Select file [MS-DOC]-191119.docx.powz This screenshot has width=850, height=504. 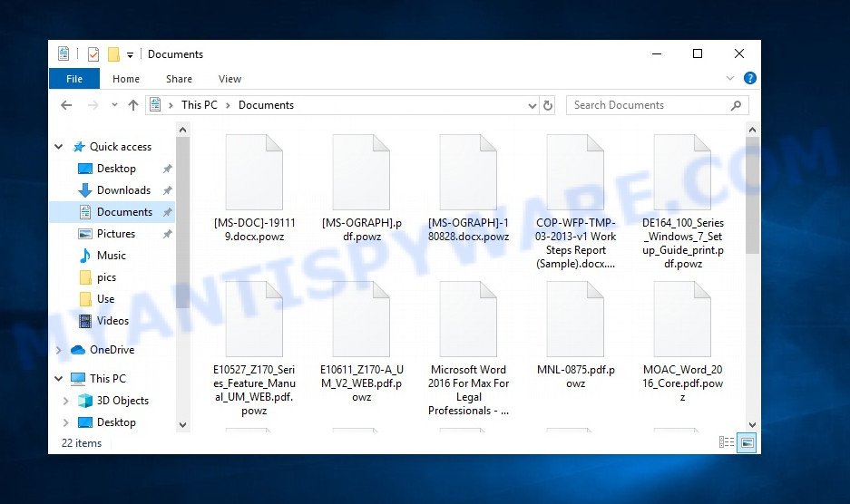click(254, 188)
